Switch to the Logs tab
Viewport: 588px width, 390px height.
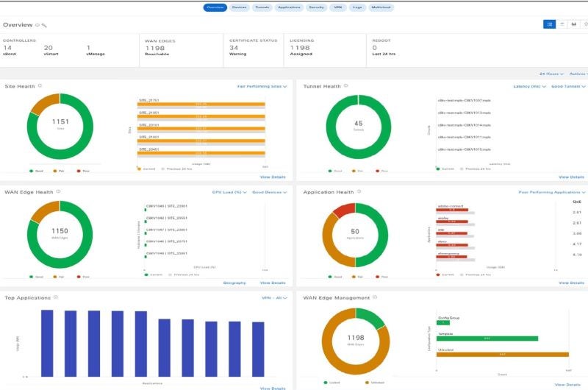click(357, 7)
